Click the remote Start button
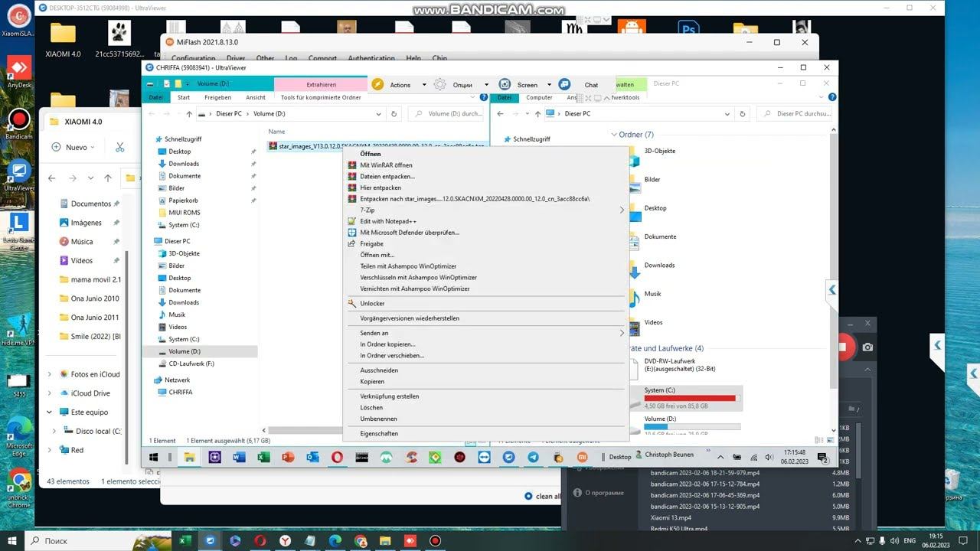This screenshot has width=980, height=551. pyautogui.click(x=153, y=457)
